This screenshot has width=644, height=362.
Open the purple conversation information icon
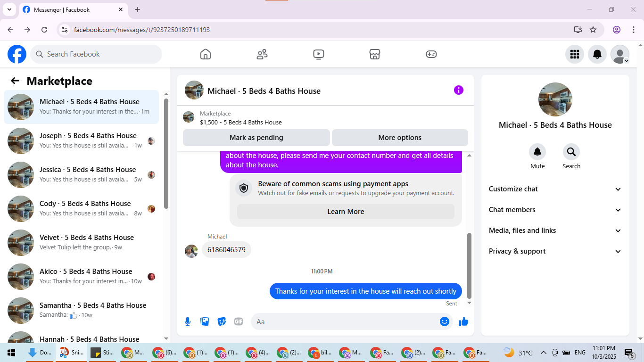point(459,90)
